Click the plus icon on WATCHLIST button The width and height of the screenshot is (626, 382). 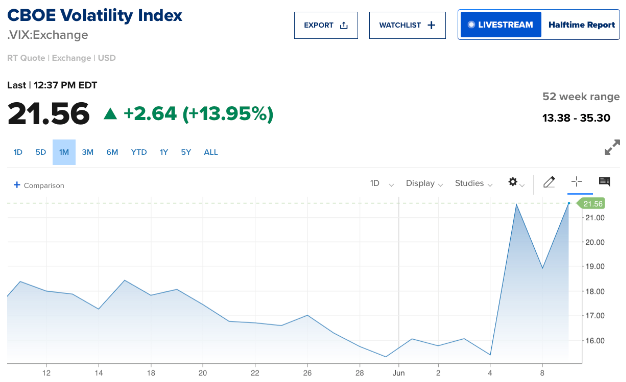pyautogui.click(x=431, y=25)
